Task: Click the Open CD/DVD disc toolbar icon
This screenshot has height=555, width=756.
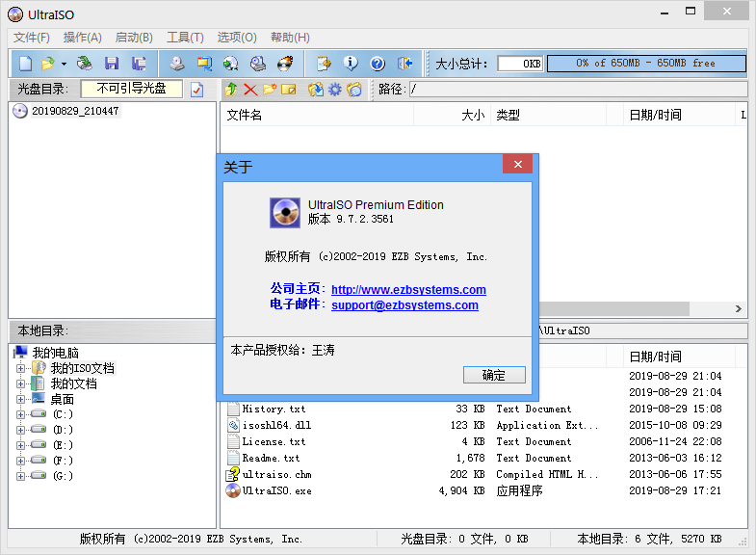Action: point(85,64)
